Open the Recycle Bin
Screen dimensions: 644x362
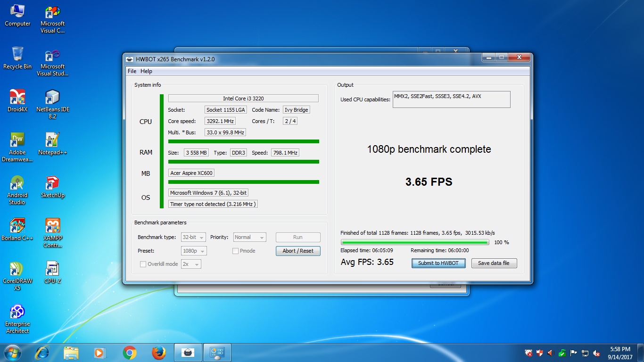click(x=17, y=58)
